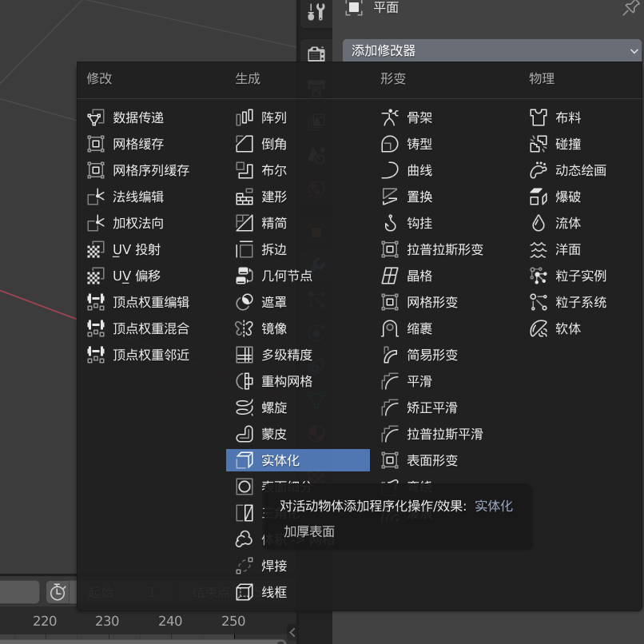Click the UV 投射 checker icon
This screenshot has height=644, width=644.
(96, 250)
